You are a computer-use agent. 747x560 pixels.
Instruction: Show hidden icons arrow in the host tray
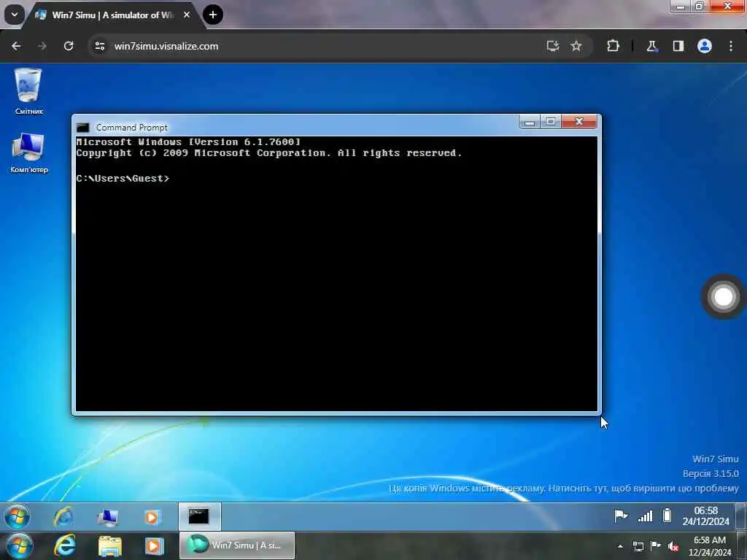620,546
